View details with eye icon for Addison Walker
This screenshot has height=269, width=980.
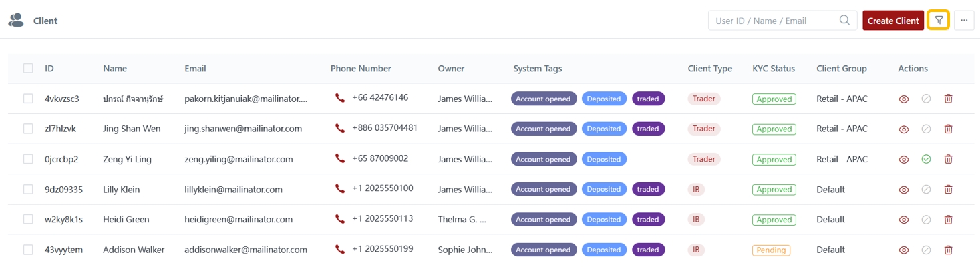[904, 250]
